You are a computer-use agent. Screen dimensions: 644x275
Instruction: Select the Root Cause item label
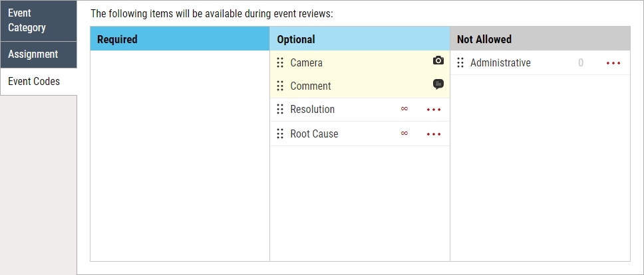[314, 134]
